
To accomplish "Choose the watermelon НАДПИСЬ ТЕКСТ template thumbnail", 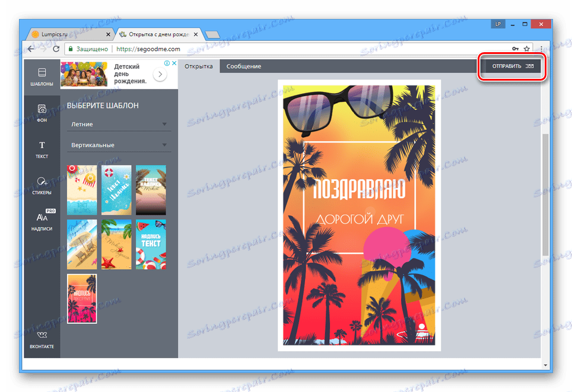I will pyautogui.click(x=151, y=244).
